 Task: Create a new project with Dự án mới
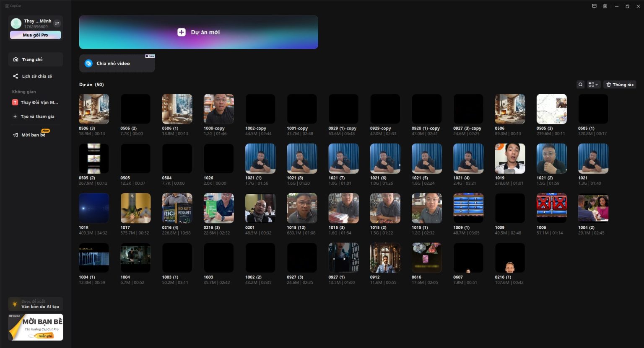(198, 32)
